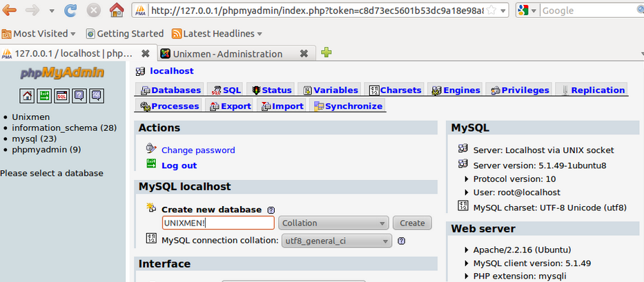
Task: Open the Variables tab
Action: pyautogui.click(x=330, y=90)
